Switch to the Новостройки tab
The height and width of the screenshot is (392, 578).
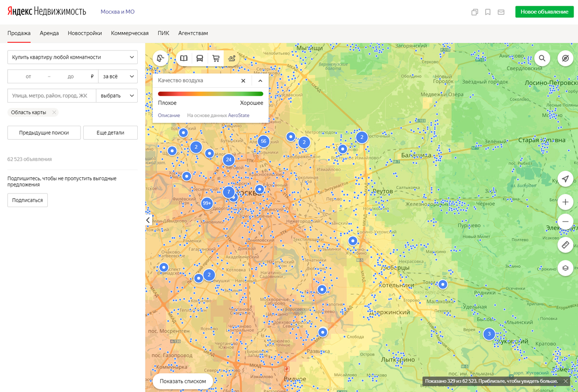pos(85,33)
